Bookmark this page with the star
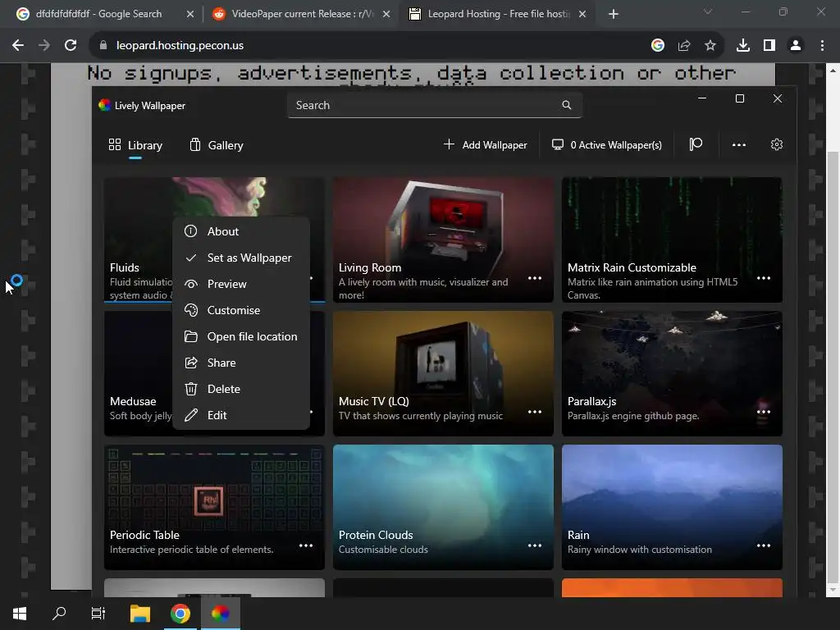Viewport: 840px width, 630px height. tap(710, 46)
